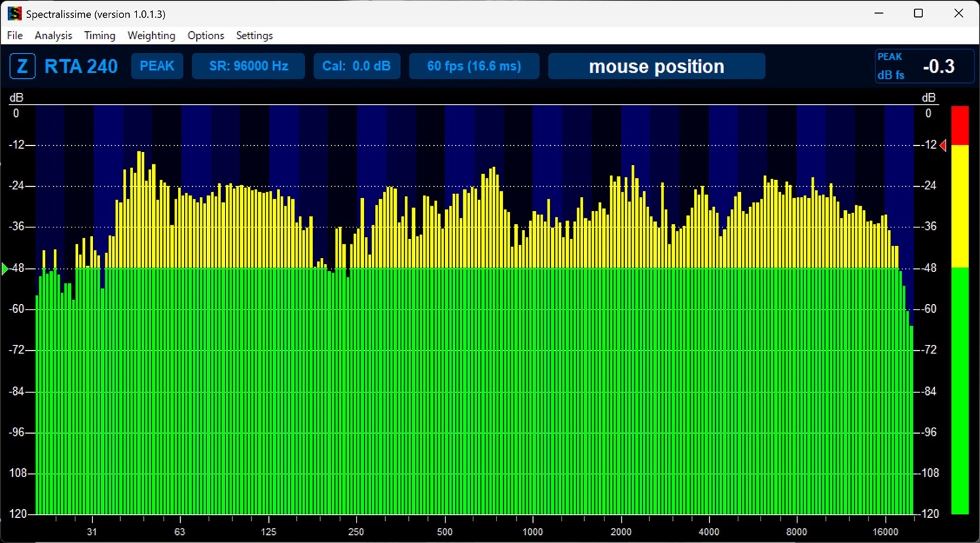Open the File menu
Viewport: 980px width, 543px height.
click(14, 35)
